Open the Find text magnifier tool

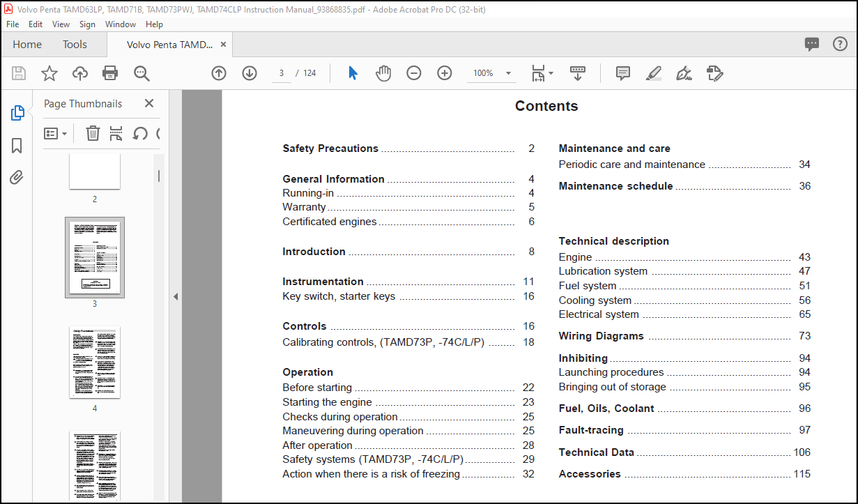141,73
